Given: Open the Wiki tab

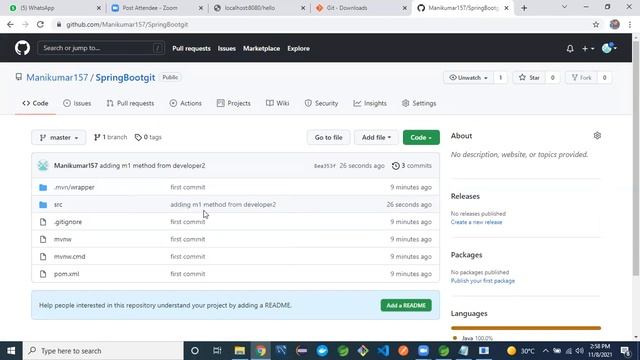Looking at the screenshot, I should click(x=278, y=103).
